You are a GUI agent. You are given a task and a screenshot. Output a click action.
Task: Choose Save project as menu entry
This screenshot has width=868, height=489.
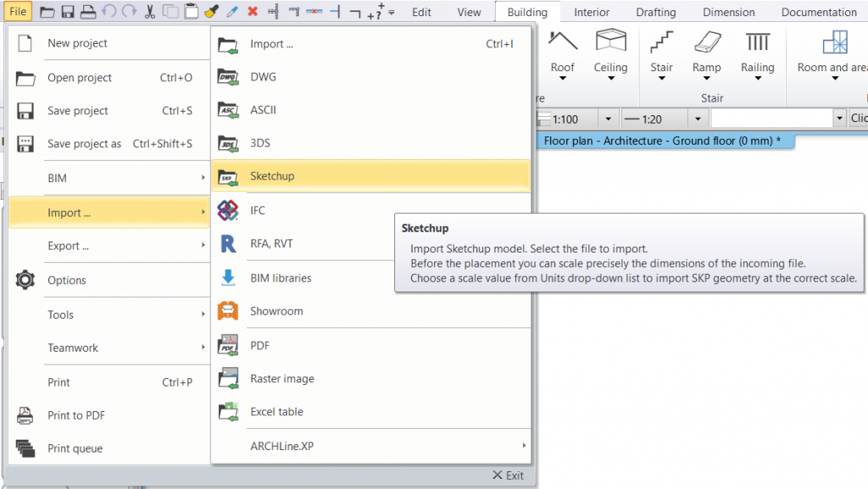click(109, 144)
